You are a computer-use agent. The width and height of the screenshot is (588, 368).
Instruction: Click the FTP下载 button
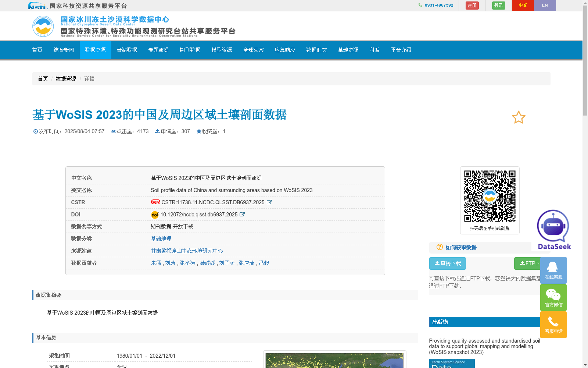(528, 263)
